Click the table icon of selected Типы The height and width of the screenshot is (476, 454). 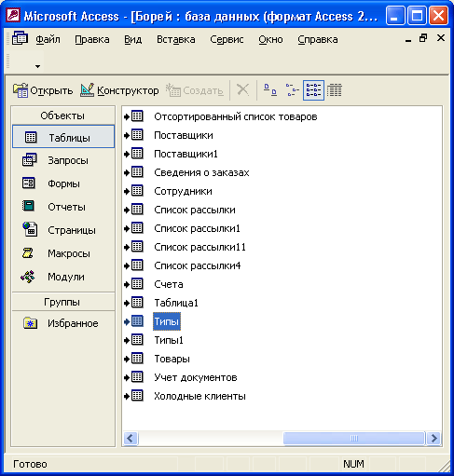coord(137,321)
